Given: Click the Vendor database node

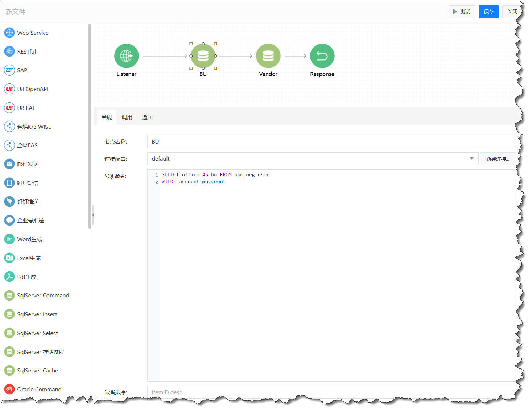Looking at the screenshot, I should (x=268, y=56).
